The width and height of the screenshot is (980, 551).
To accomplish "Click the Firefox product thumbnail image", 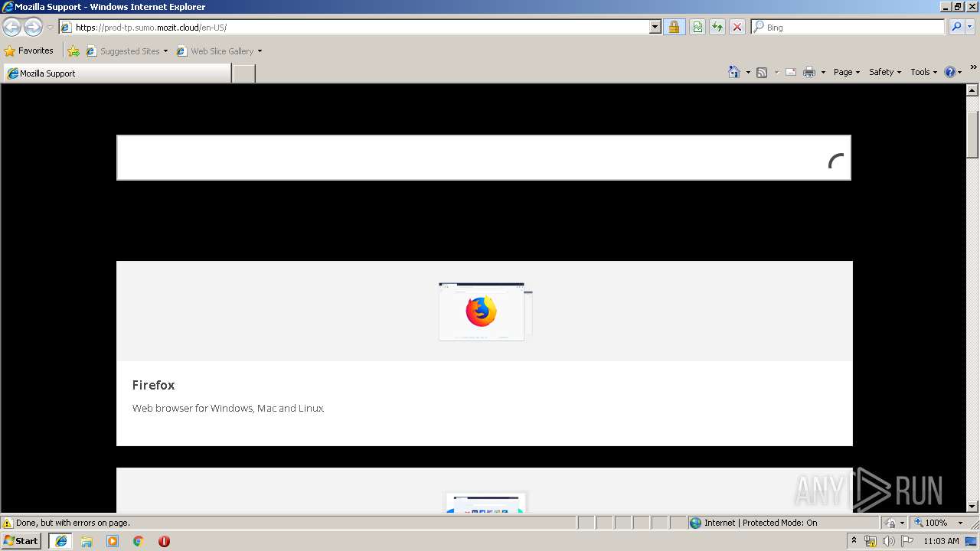I will 485,311.
